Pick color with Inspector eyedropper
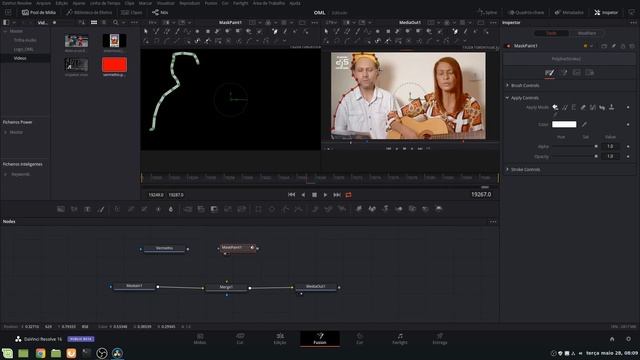Viewport: 640px width, 360px height. pyautogui.click(x=584, y=124)
